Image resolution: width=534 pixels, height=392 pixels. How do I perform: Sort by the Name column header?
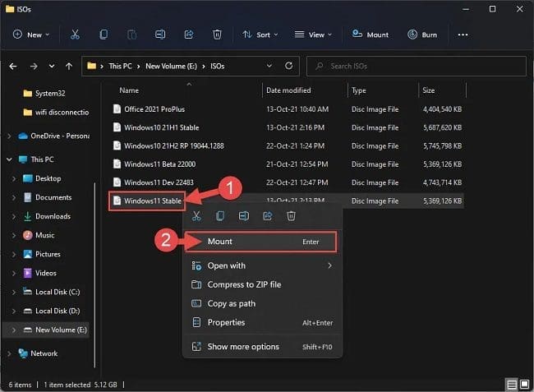(129, 90)
